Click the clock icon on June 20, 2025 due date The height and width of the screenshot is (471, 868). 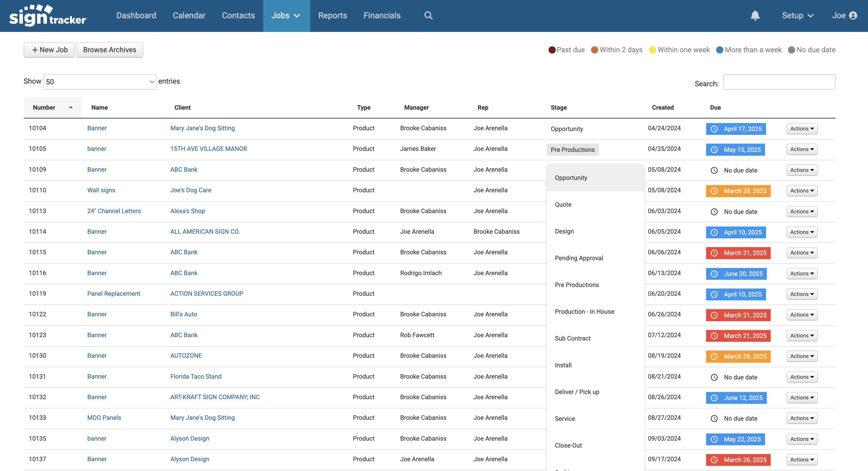714,274
